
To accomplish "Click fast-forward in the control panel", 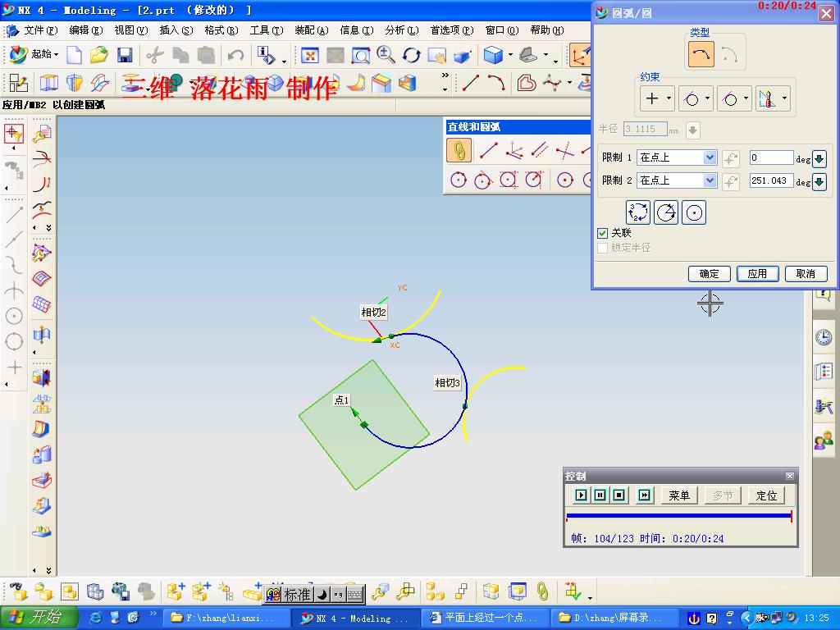I will point(645,495).
